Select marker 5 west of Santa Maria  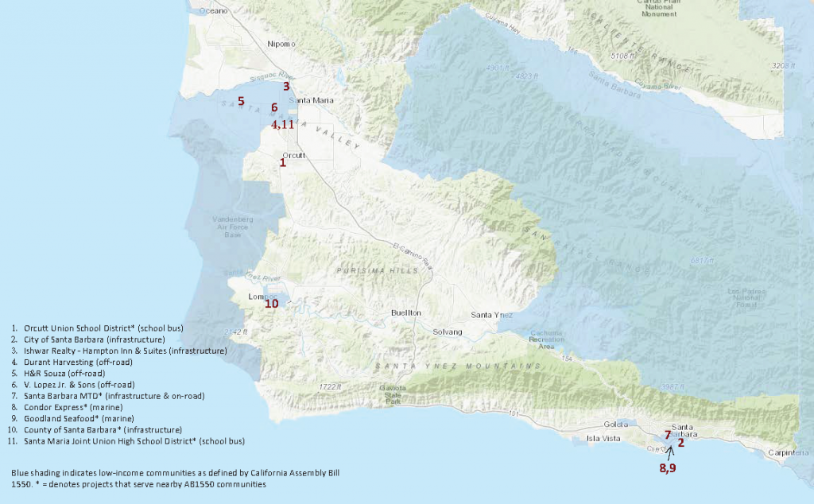[x=240, y=101]
